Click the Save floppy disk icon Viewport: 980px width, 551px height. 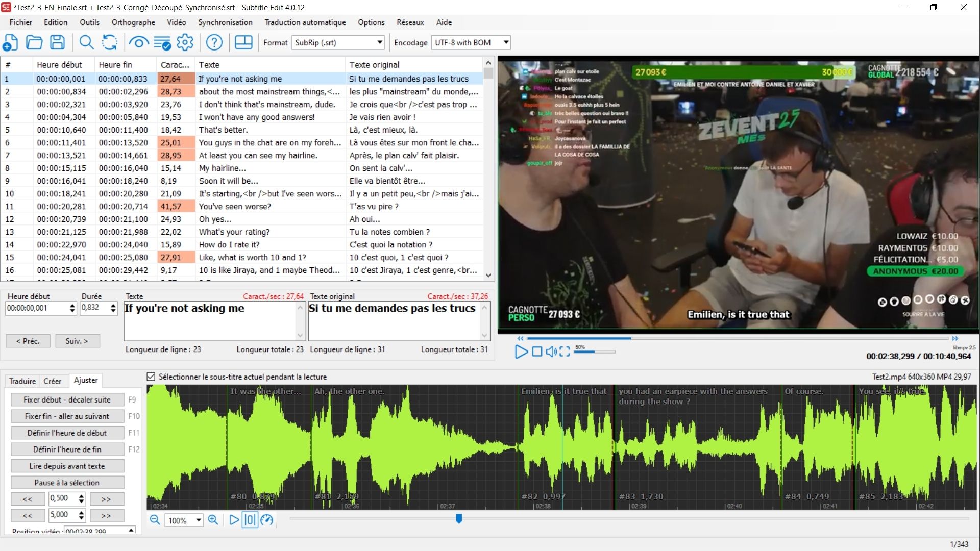(x=58, y=43)
